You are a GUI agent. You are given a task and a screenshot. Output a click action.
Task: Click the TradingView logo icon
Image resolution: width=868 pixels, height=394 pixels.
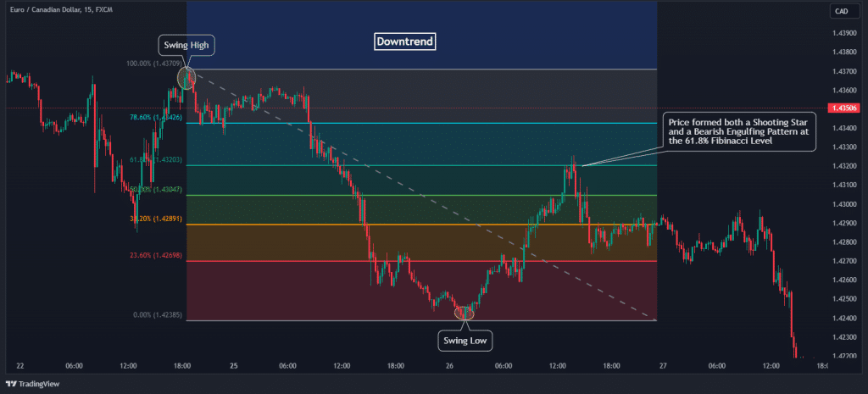pyautogui.click(x=13, y=382)
